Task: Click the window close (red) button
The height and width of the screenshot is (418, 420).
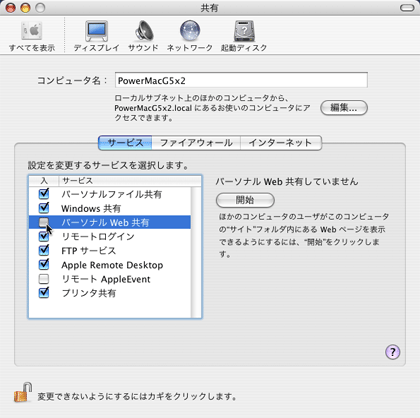Action: click(11, 8)
